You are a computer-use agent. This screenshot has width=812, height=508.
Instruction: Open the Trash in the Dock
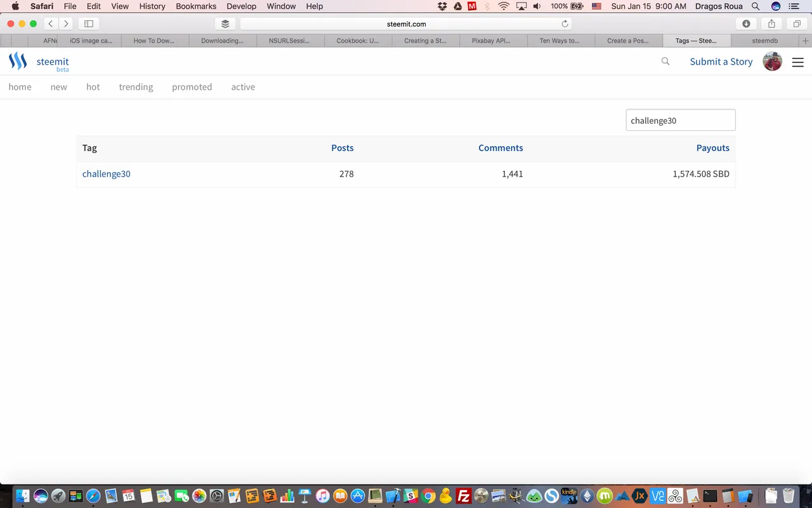[789, 496]
